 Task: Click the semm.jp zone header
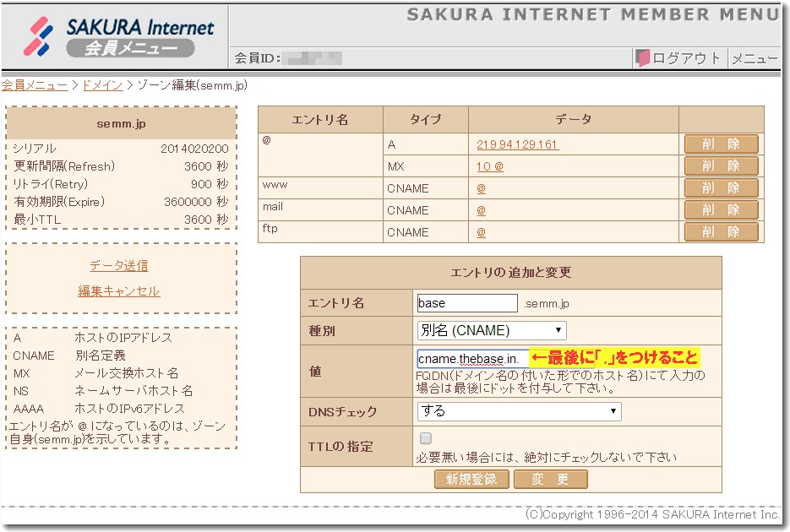[x=121, y=123]
